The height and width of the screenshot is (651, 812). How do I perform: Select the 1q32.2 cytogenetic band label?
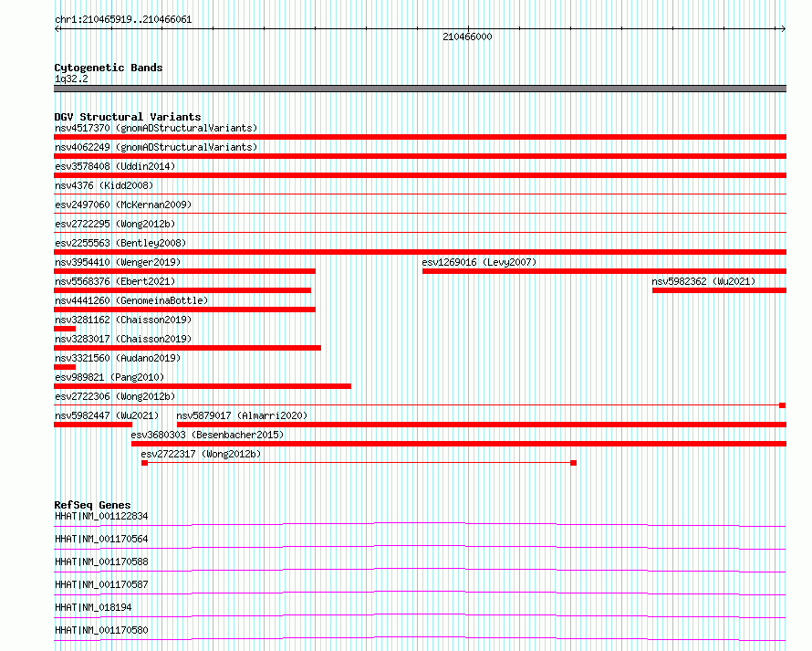tap(71, 79)
